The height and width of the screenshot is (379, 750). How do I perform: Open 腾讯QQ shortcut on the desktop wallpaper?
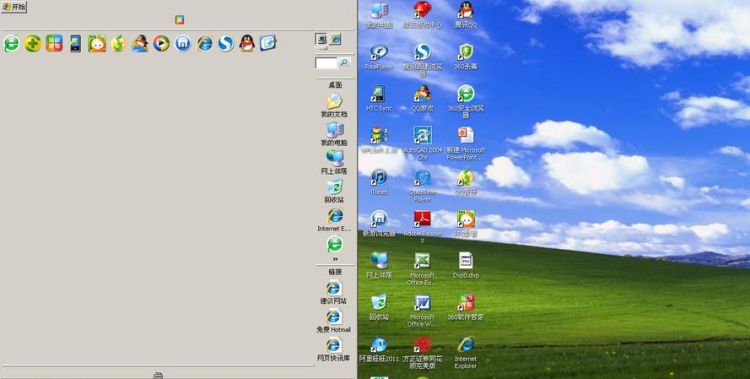click(466, 15)
